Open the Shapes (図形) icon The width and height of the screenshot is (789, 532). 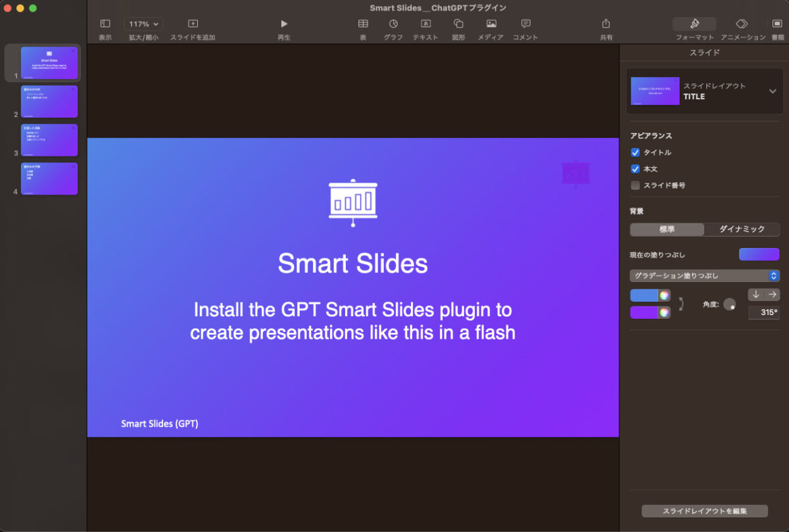tap(458, 24)
